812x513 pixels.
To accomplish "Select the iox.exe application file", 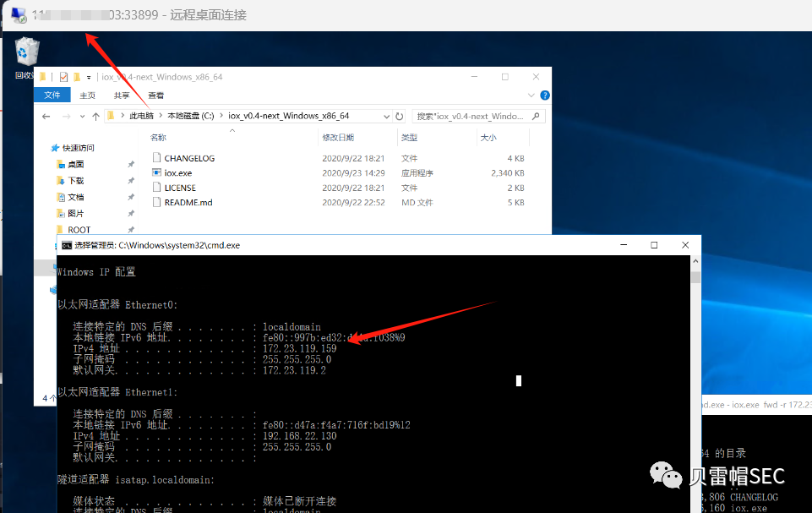I will 177,172.
